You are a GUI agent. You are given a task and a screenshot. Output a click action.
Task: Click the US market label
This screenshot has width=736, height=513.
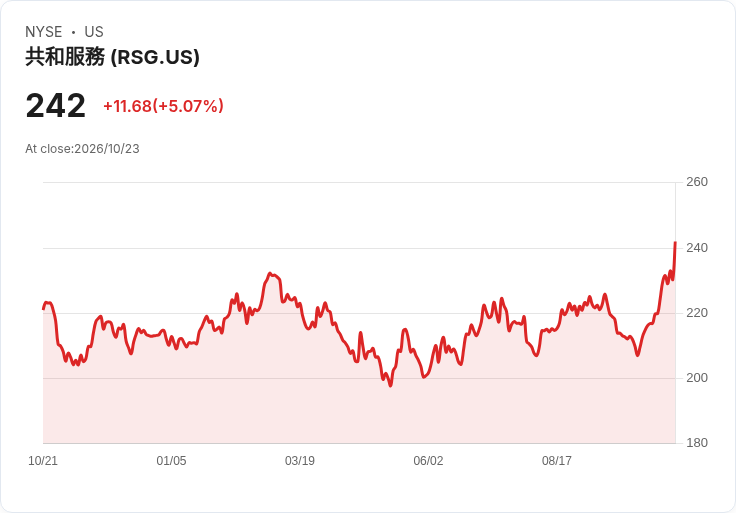(94, 32)
